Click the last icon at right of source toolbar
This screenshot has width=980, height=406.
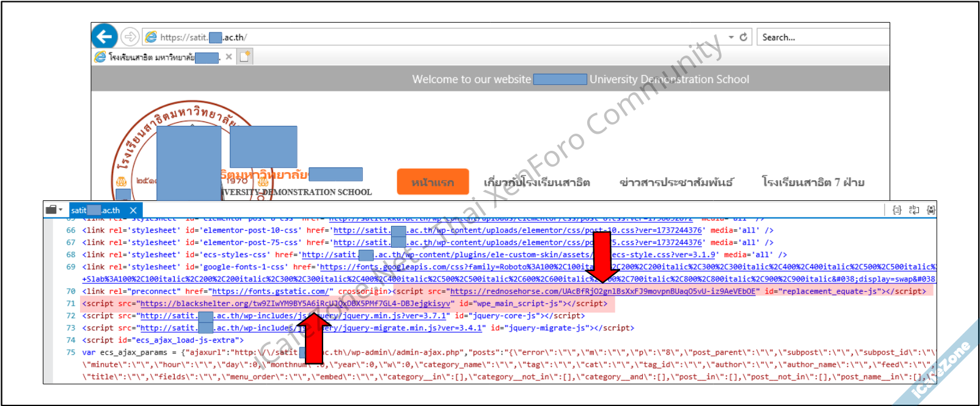pos(931,210)
